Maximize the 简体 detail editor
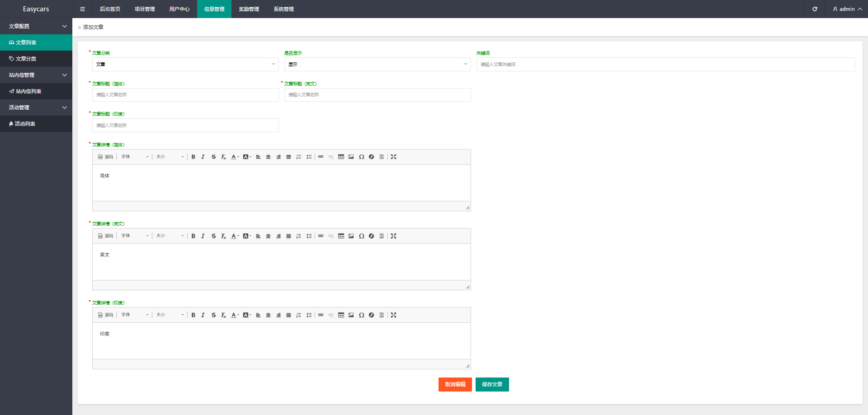The height and width of the screenshot is (415, 868). (393, 157)
